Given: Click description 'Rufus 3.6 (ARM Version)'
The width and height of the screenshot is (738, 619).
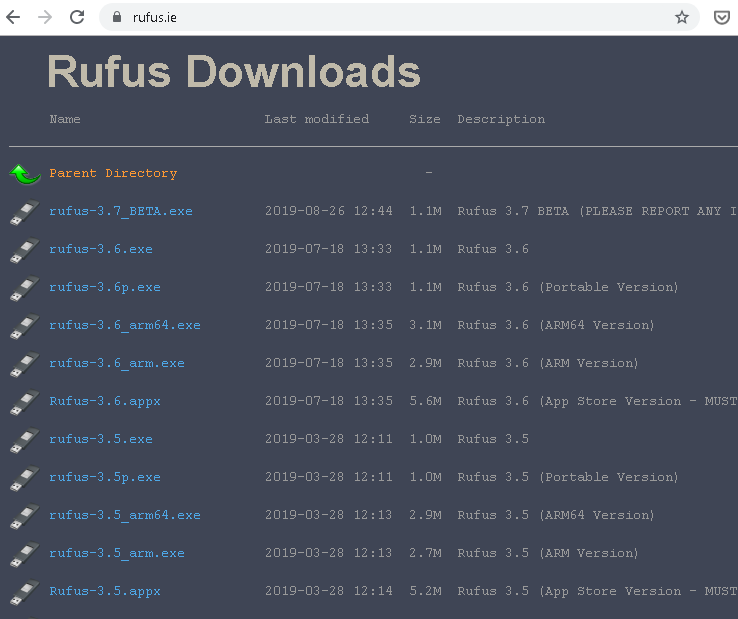Looking at the screenshot, I should pos(548,363).
